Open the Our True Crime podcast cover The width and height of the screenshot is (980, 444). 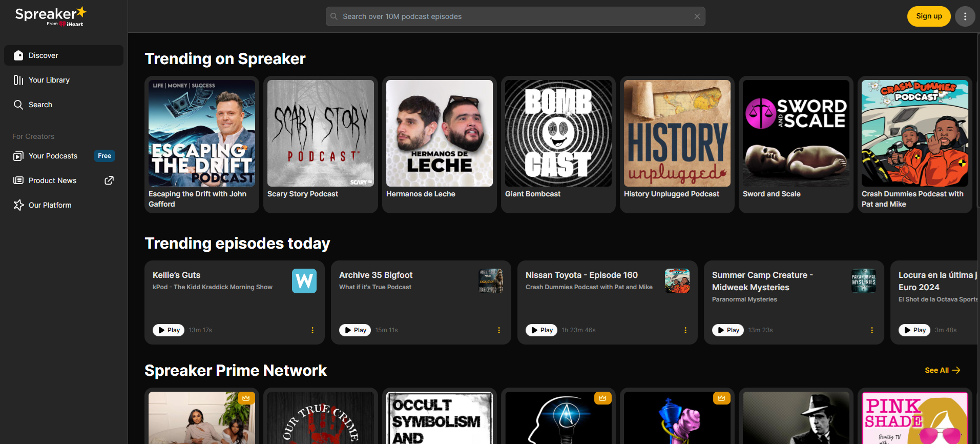(x=321, y=418)
